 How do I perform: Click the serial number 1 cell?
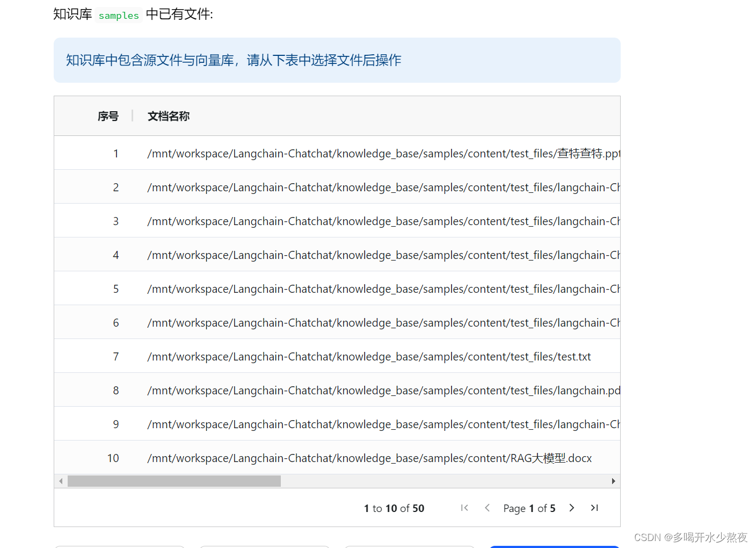pos(115,154)
